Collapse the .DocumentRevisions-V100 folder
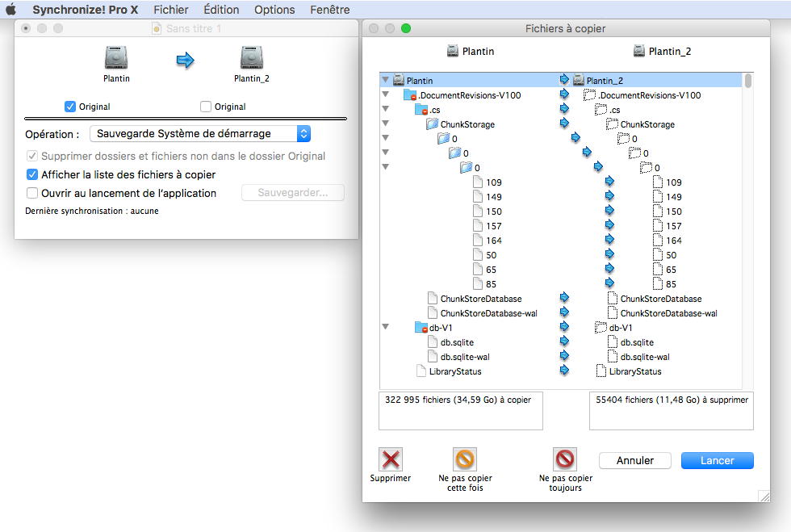Viewport: 791px width, 532px height. click(386, 94)
